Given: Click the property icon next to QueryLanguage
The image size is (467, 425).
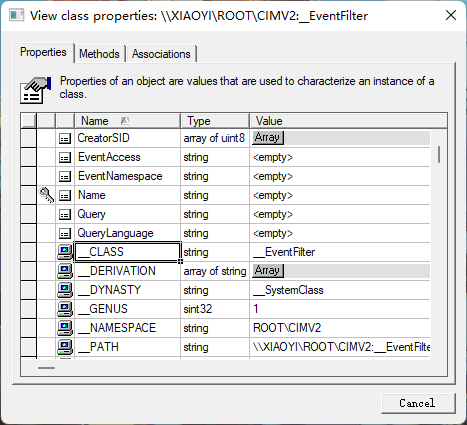Looking at the screenshot, I should pos(65,233).
